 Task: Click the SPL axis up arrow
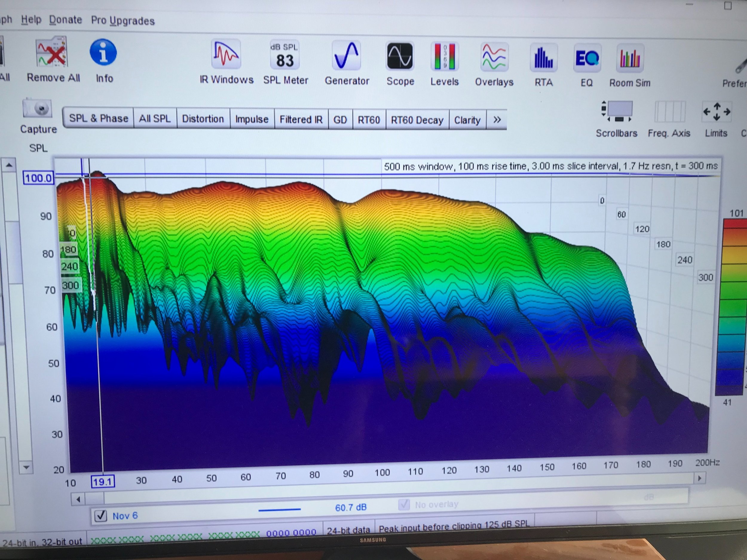(9, 165)
